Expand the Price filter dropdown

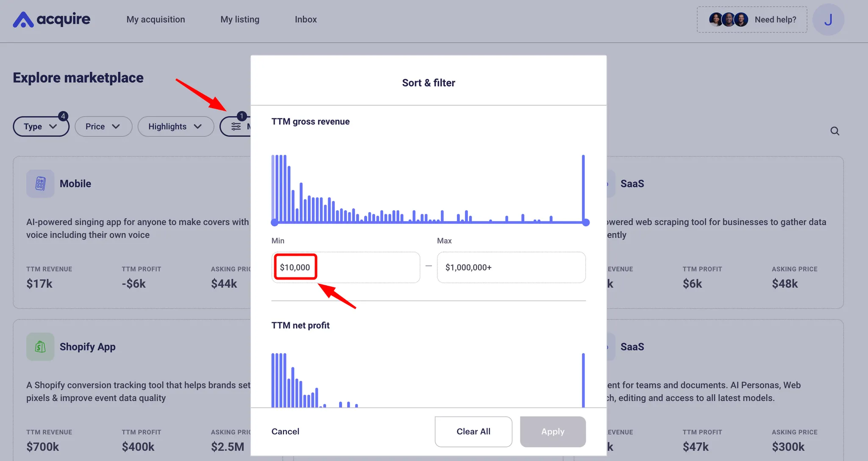(x=103, y=126)
